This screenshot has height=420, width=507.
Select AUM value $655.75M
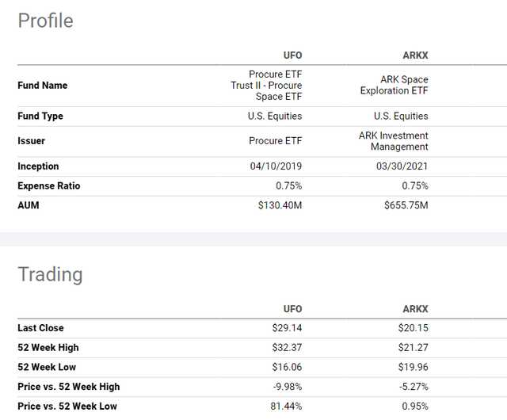point(406,205)
